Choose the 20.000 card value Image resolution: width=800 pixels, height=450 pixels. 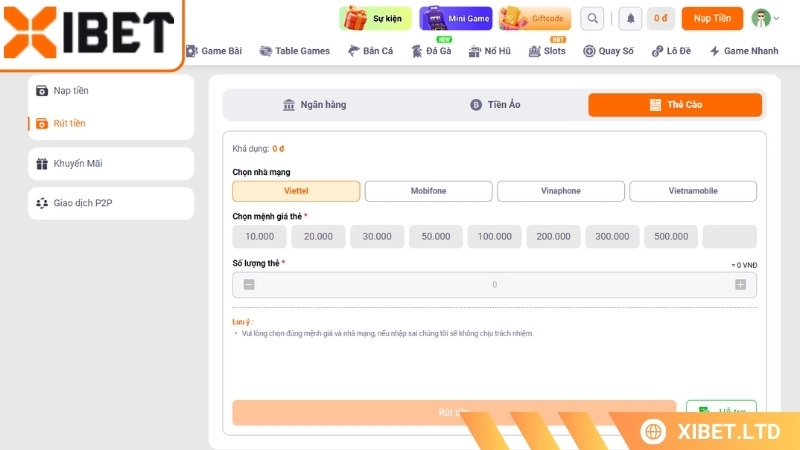click(x=318, y=237)
